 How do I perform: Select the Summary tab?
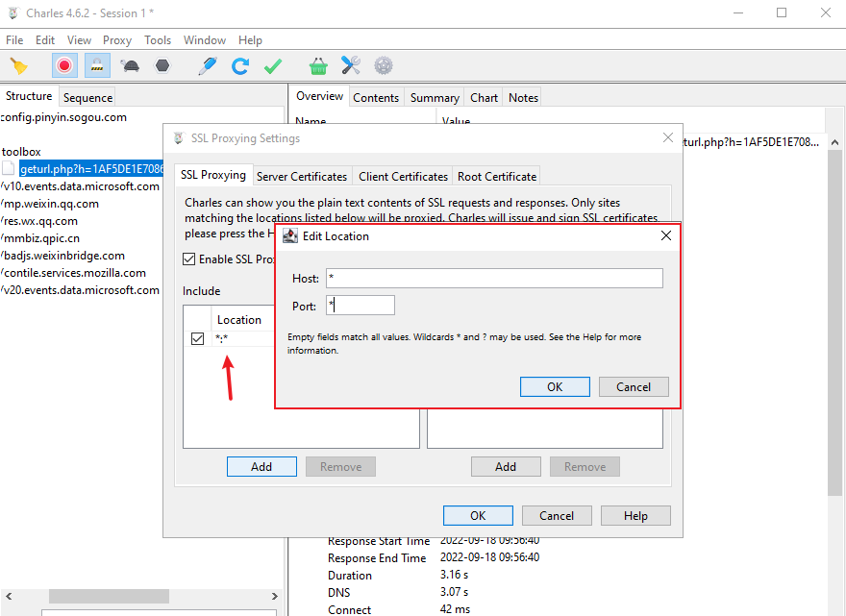[x=435, y=98]
